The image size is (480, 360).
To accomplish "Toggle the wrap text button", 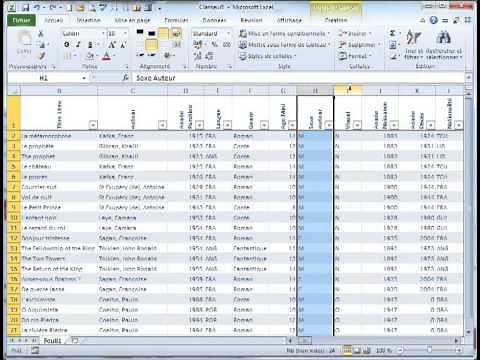I will pyautogui.click(x=176, y=33).
